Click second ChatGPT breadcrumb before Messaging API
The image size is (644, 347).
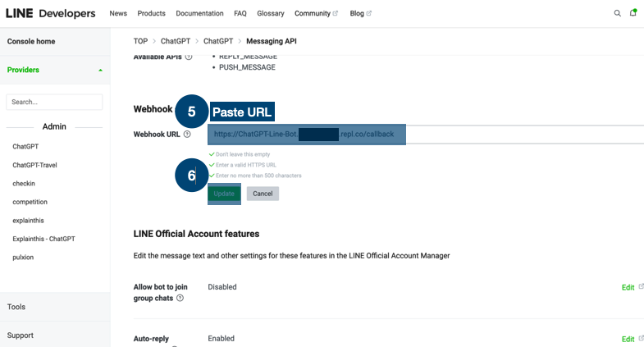point(218,41)
